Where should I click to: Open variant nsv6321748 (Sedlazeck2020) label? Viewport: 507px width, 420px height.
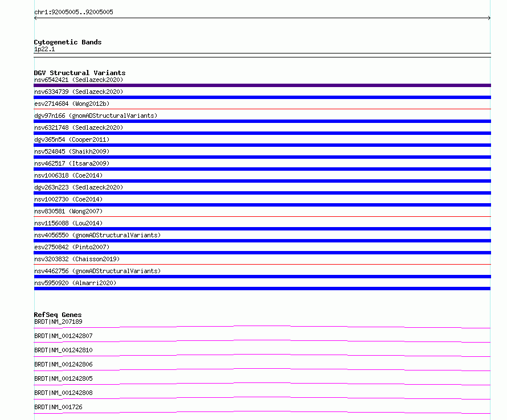79,127
